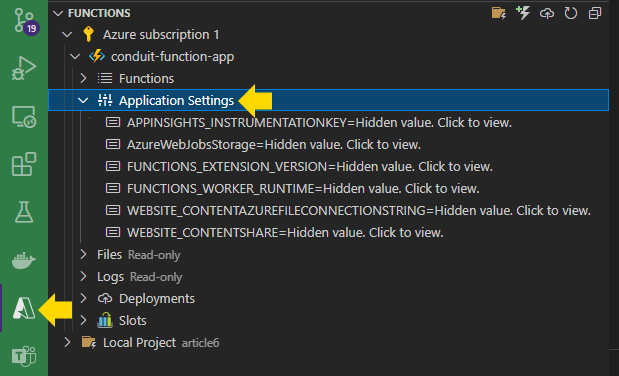Click the Azure subscription key icon
This screenshot has width=619, height=376.
pyautogui.click(x=88, y=34)
